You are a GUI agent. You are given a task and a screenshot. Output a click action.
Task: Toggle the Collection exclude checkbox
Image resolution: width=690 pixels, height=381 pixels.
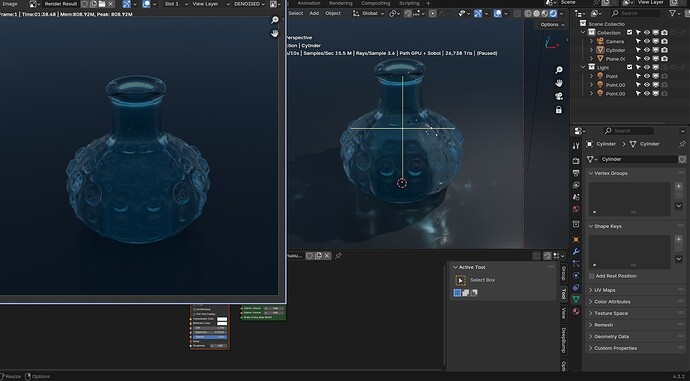tap(630, 33)
